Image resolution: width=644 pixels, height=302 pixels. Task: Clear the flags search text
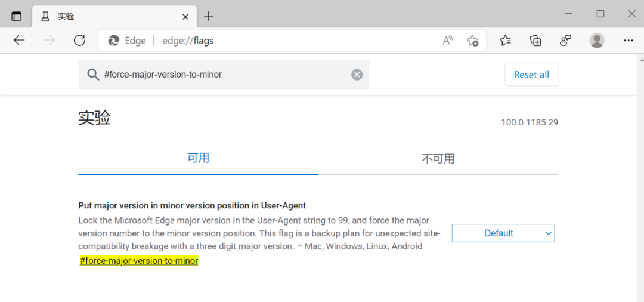coord(357,75)
